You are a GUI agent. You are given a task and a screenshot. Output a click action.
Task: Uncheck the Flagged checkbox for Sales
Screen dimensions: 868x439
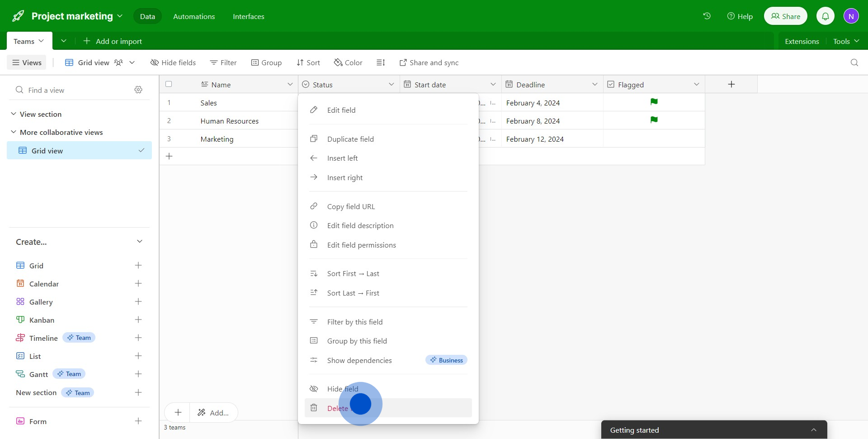pos(654,102)
